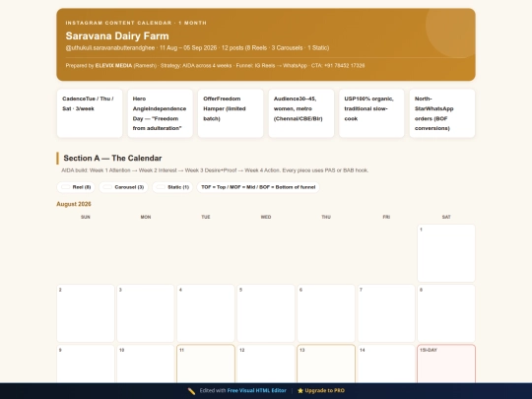532x399 pixels.
Task: Open the Hero Angle Independence Day card
Action: 161,113
